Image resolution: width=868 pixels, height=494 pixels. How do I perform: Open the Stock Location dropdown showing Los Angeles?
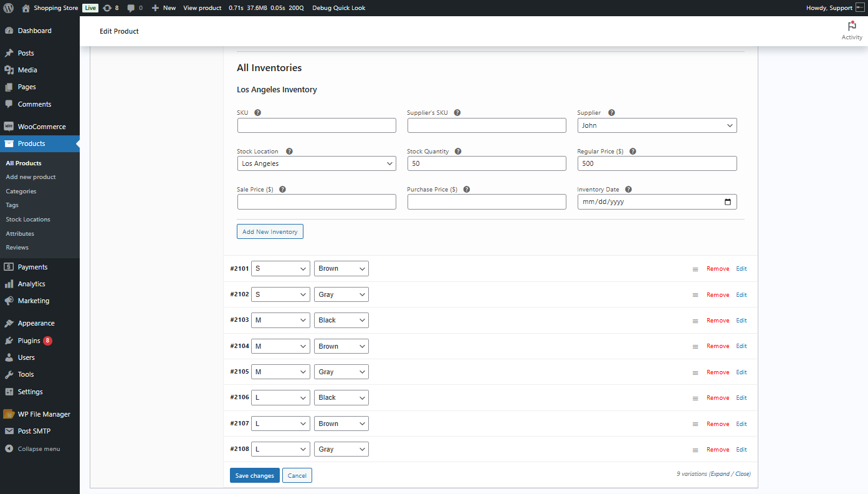click(x=317, y=163)
